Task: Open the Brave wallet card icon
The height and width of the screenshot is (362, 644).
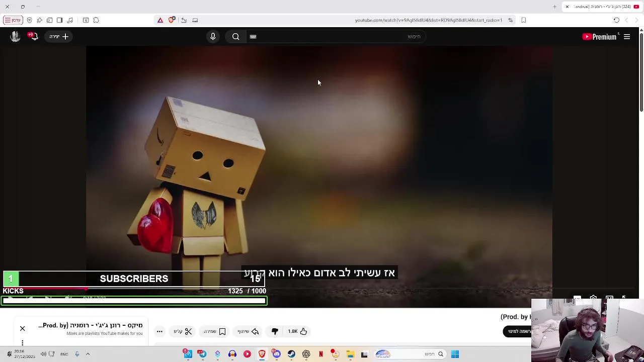Action: pos(49,20)
